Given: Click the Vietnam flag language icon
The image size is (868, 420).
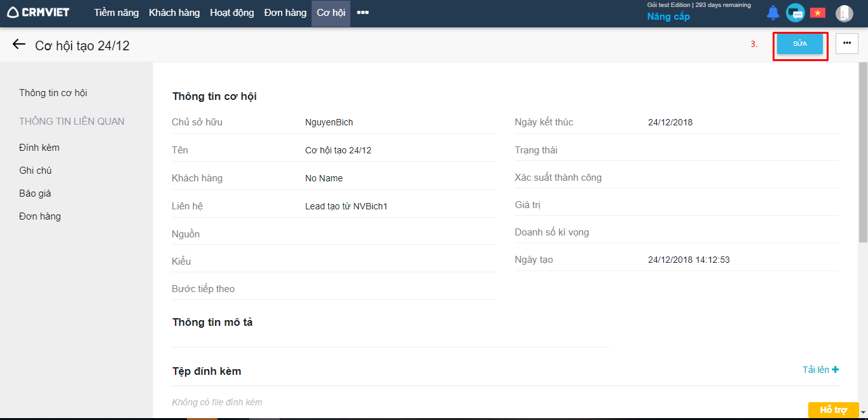Looking at the screenshot, I should pos(817,13).
